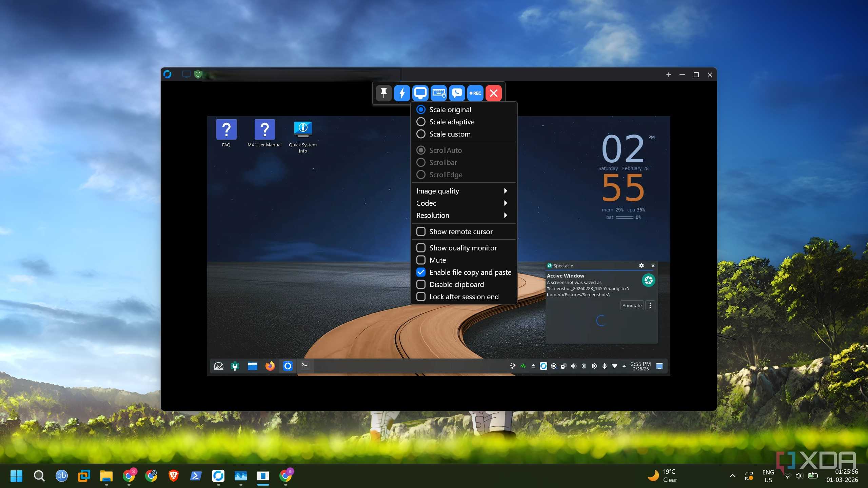Open the terminal in the remote panel
Image resolution: width=868 pixels, height=488 pixels.
coord(304,366)
